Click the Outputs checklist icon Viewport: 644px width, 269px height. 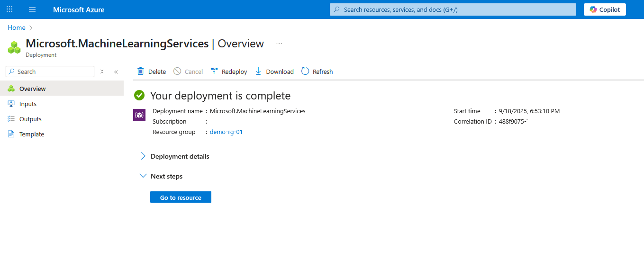(x=11, y=119)
